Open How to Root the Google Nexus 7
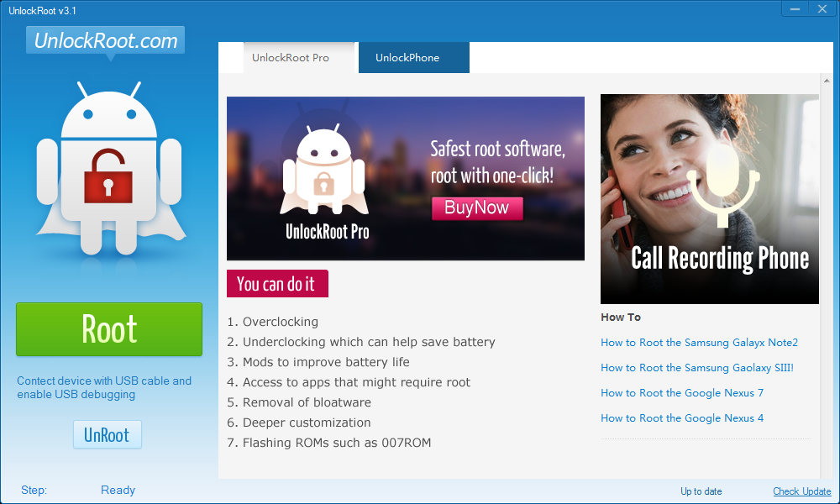The image size is (840, 504). [x=682, y=393]
